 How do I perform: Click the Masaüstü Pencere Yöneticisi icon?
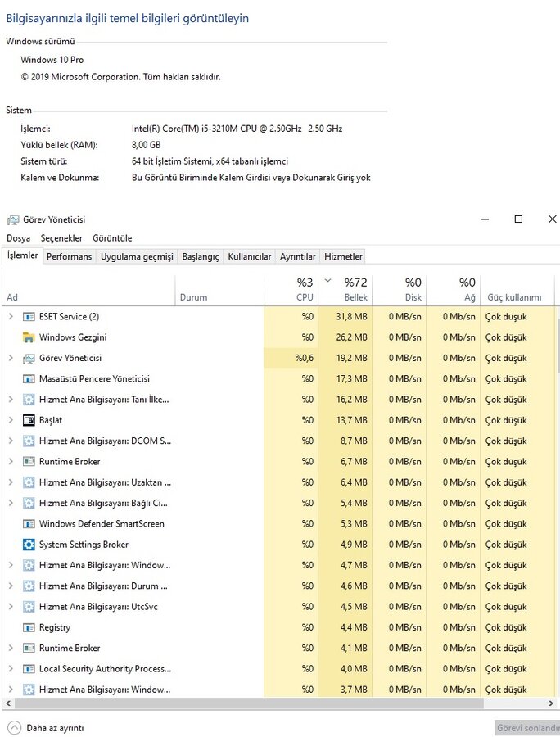pos(29,379)
